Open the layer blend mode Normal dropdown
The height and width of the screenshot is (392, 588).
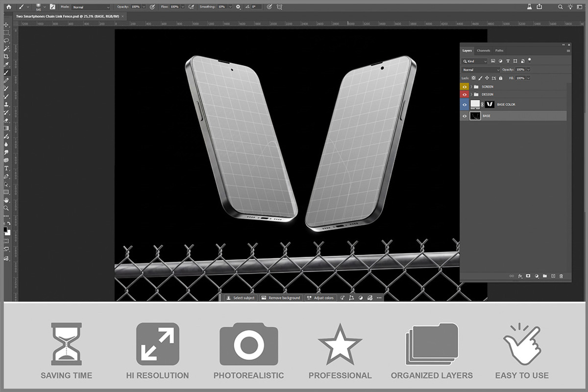pos(480,70)
